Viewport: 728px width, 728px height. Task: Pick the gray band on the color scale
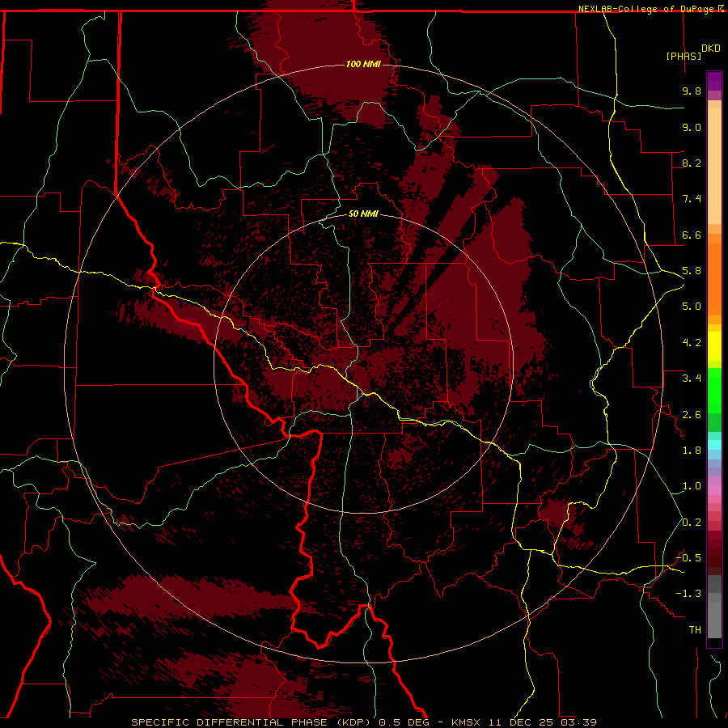pos(714,607)
